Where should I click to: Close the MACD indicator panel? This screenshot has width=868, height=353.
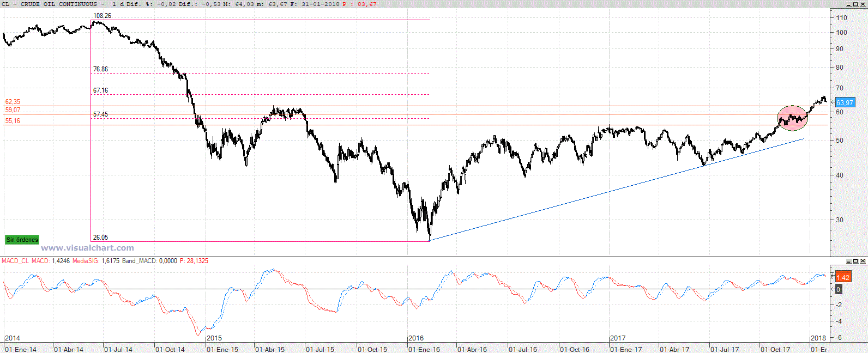coord(863,261)
